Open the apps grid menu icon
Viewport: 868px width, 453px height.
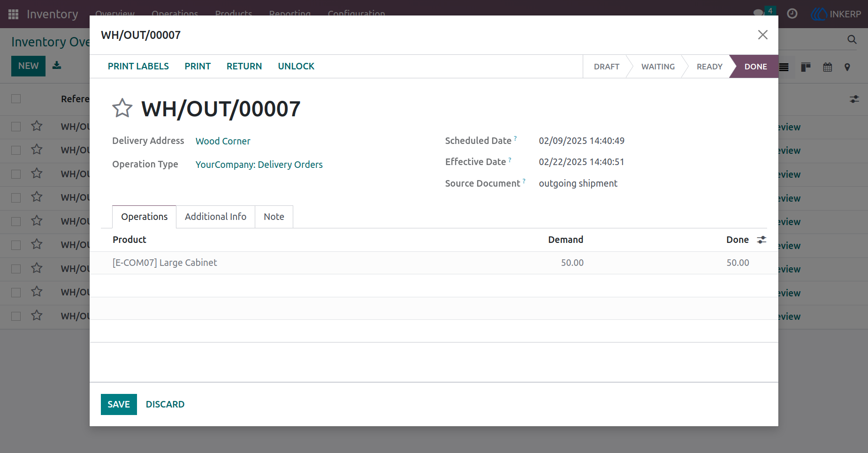[x=13, y=14]
